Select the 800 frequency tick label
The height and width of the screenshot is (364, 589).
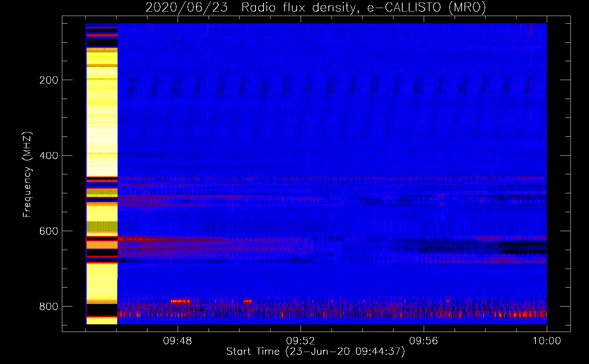[49, 306]
